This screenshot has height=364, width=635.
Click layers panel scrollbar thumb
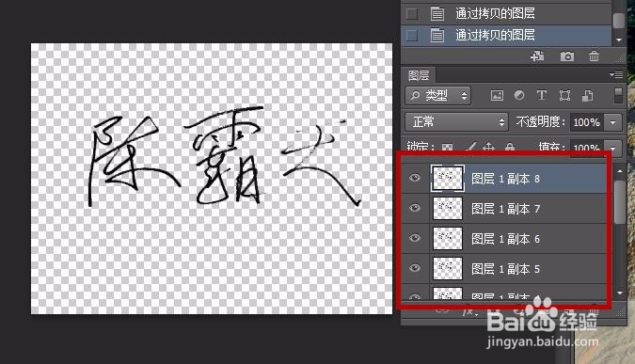620,201
